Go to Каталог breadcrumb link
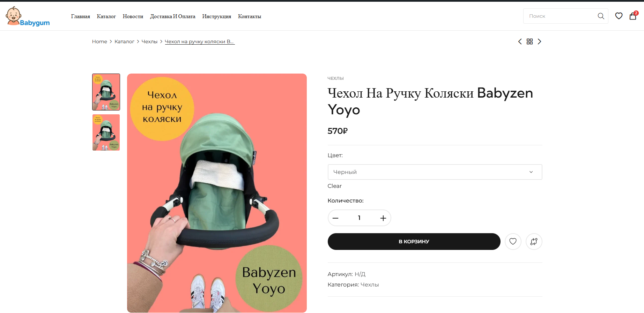Viewport: 644px width, 313px height. [x=124, y=41]
